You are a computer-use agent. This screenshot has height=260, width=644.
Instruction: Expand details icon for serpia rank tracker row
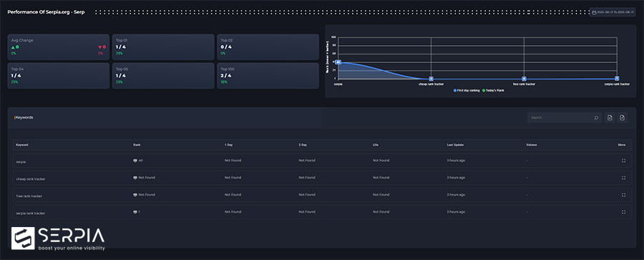click(623, 212)
